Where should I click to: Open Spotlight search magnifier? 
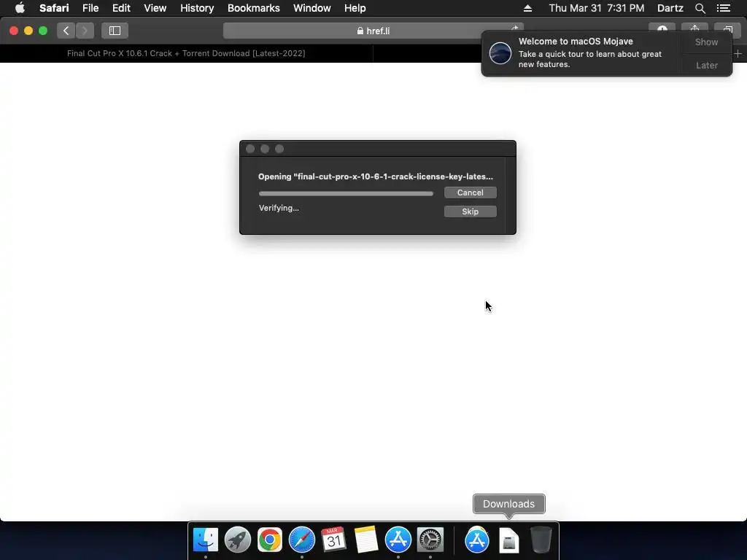point(700,8)
